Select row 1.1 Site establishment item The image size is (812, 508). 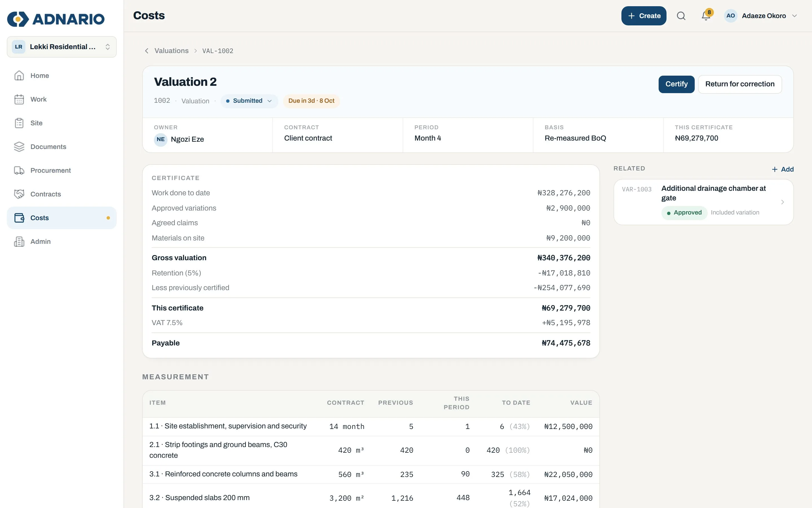click(371, 427)
